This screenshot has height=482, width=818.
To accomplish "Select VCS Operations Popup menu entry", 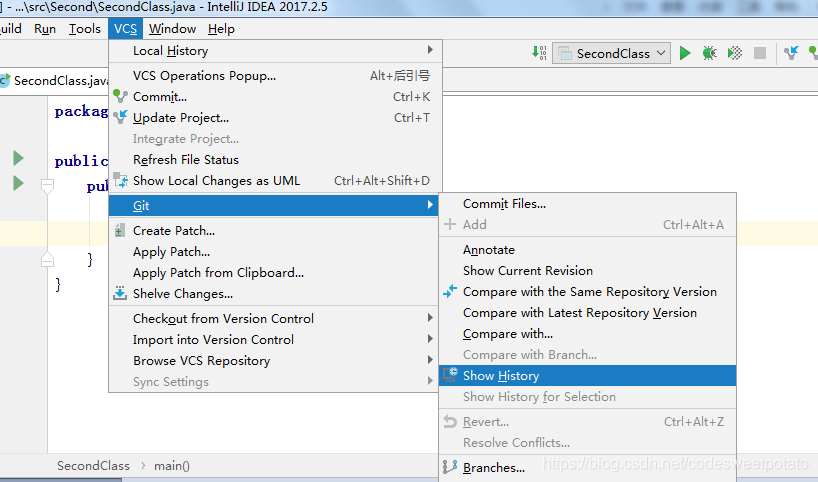I will click(x=275, y=76).
